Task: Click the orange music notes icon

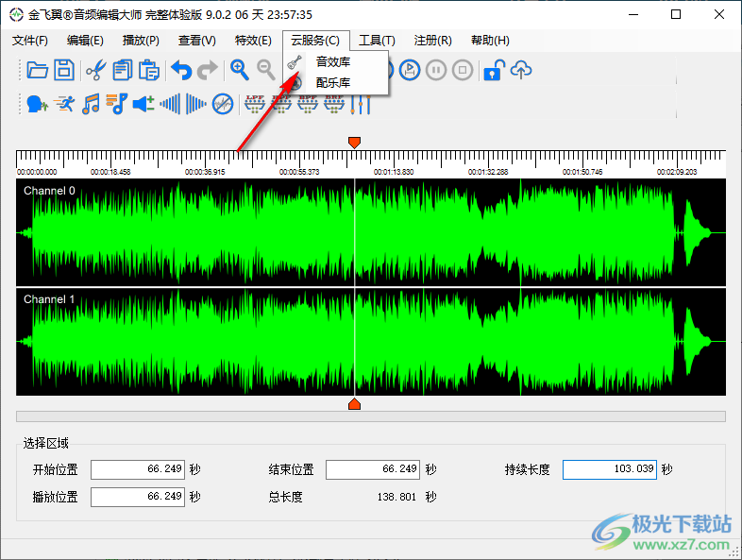Action: [91, 104]
